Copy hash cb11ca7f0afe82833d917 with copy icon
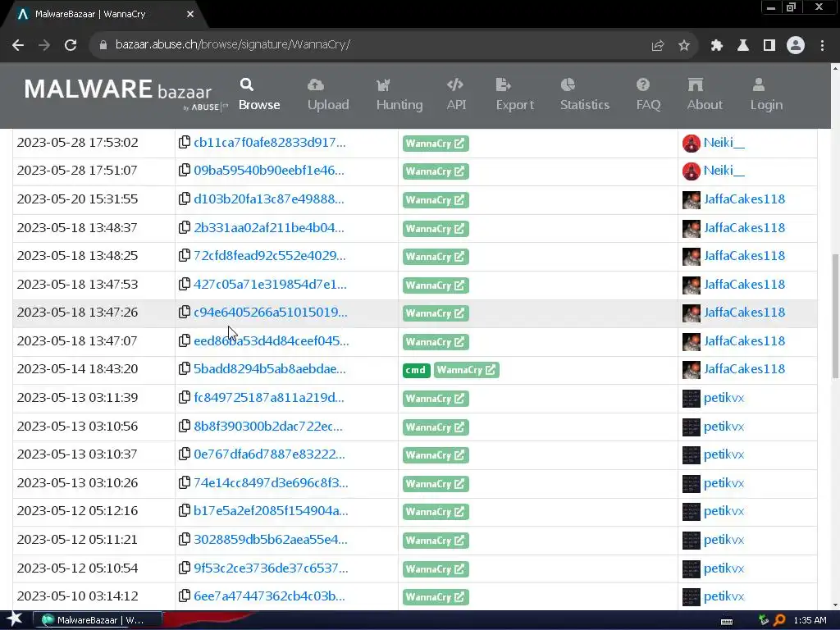Image resolution: width=840 pixels, height=630 pixels. tap(185, 142)
